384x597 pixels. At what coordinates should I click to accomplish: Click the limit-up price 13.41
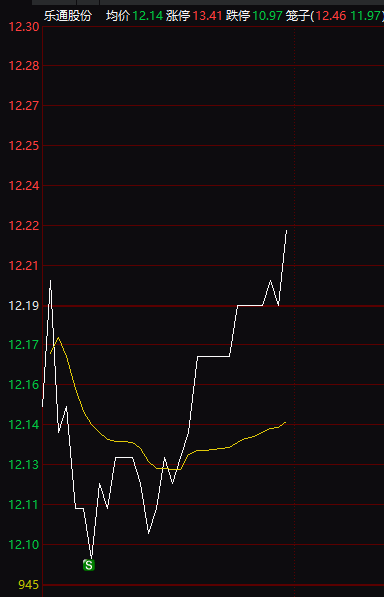(207, 16)
